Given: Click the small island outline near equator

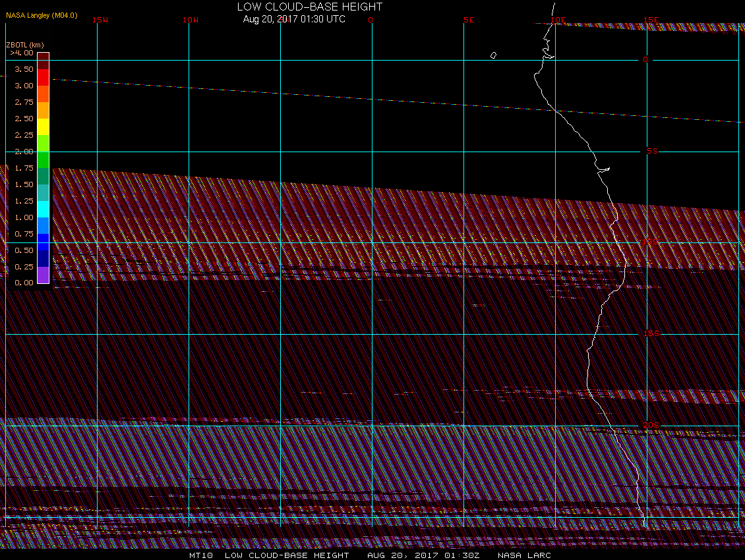Looking at the screenshot, I should coord(493,55).
